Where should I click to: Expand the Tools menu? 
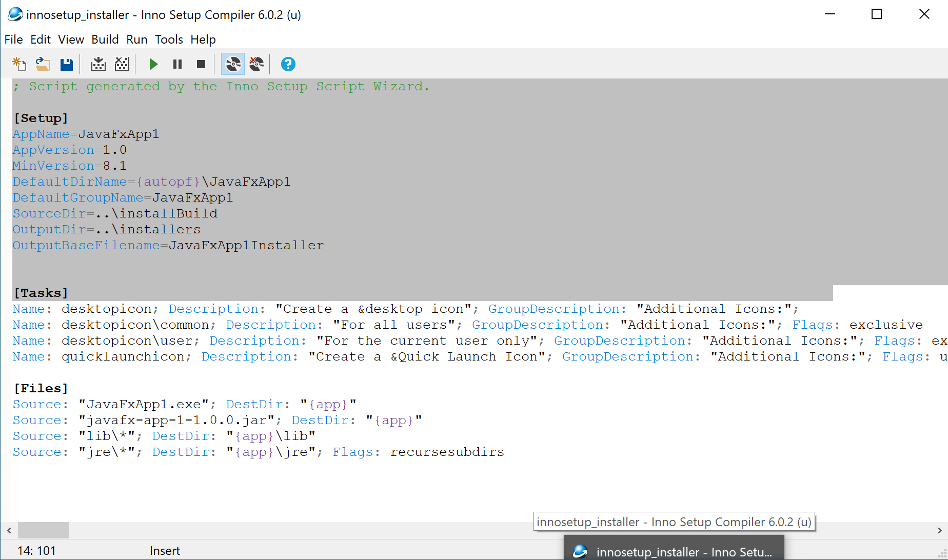[x=169, y=39]
